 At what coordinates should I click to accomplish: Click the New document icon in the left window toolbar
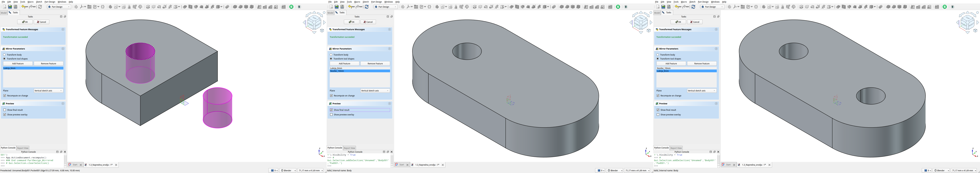tap(4, 7)
